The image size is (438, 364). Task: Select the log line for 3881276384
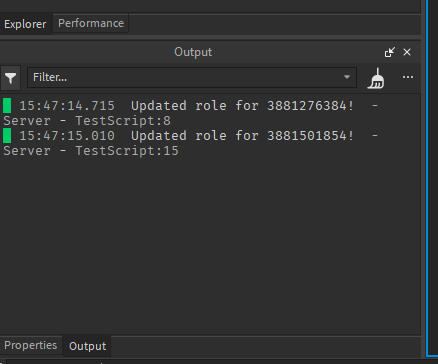[191, 113]
